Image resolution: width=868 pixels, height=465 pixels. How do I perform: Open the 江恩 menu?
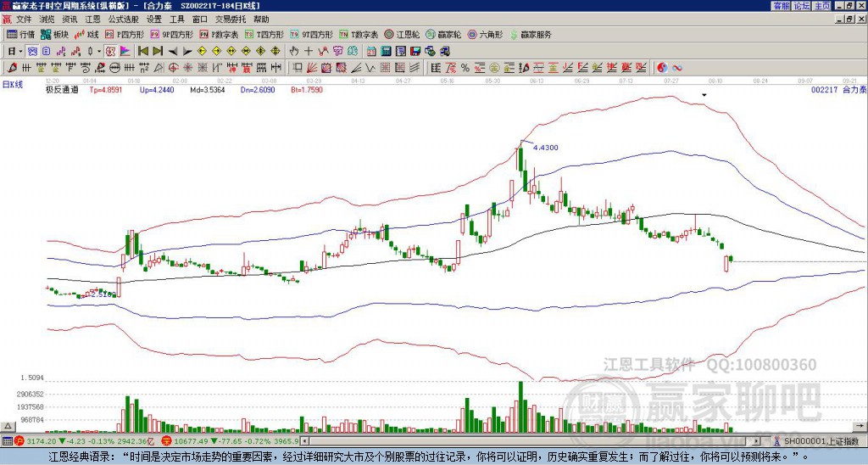(93, 20)
